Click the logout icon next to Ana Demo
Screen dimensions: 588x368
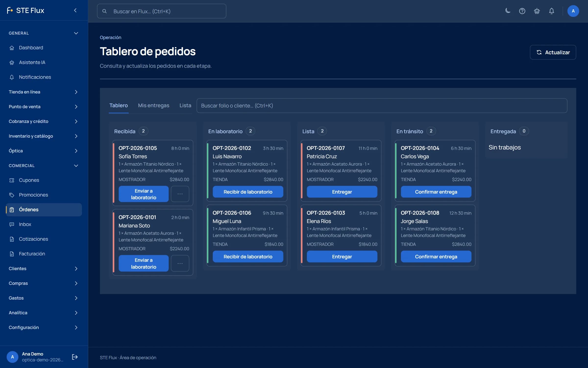coord(75,357)
